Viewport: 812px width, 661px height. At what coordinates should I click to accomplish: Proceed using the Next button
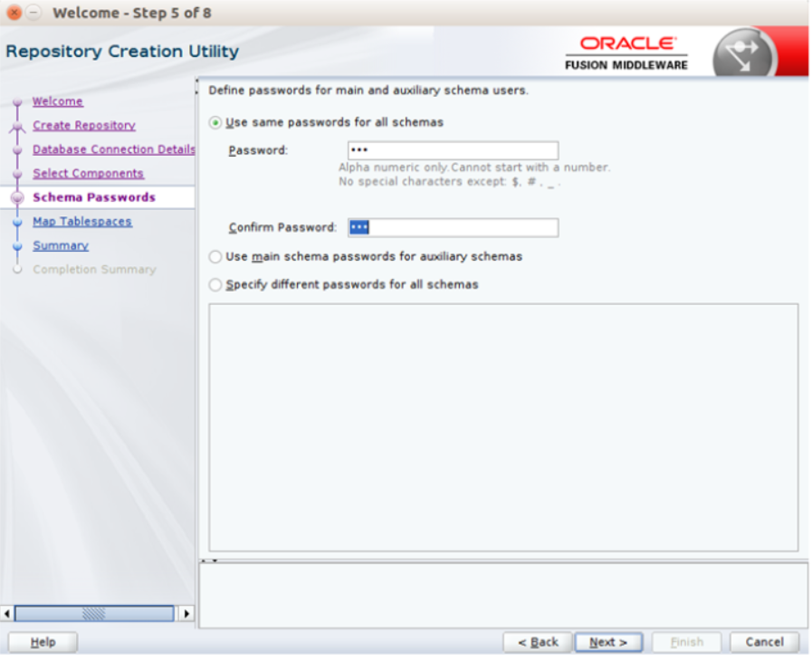608,643
